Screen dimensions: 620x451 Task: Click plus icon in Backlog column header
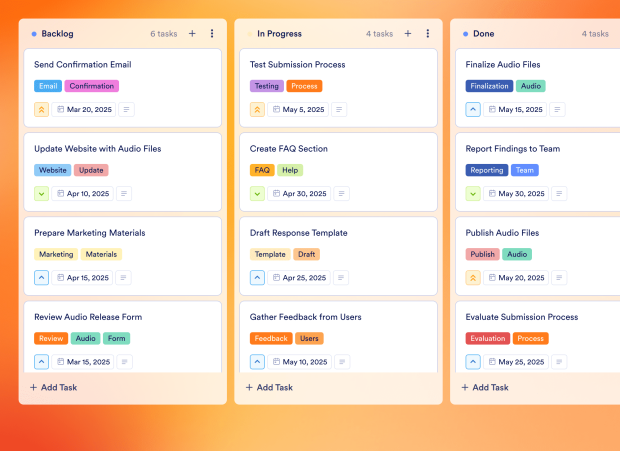pos(192,33)
